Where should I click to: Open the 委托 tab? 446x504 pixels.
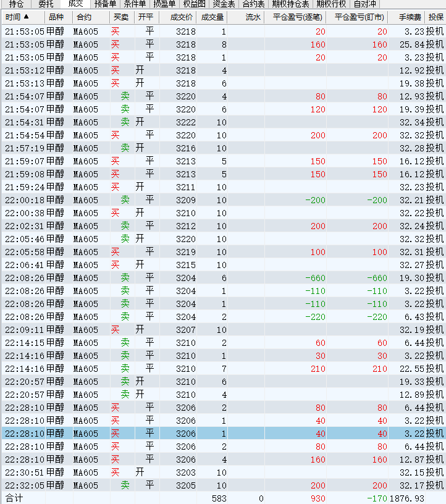click(x=46, y=4)
